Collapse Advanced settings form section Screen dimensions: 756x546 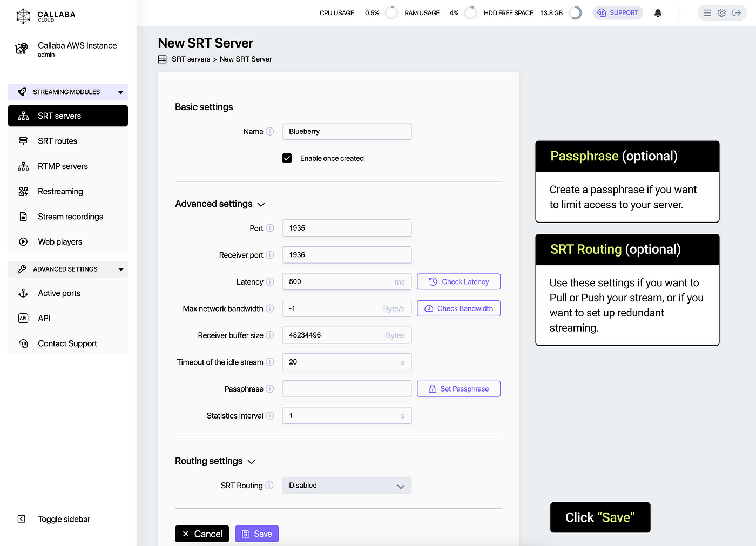point(261,205)
